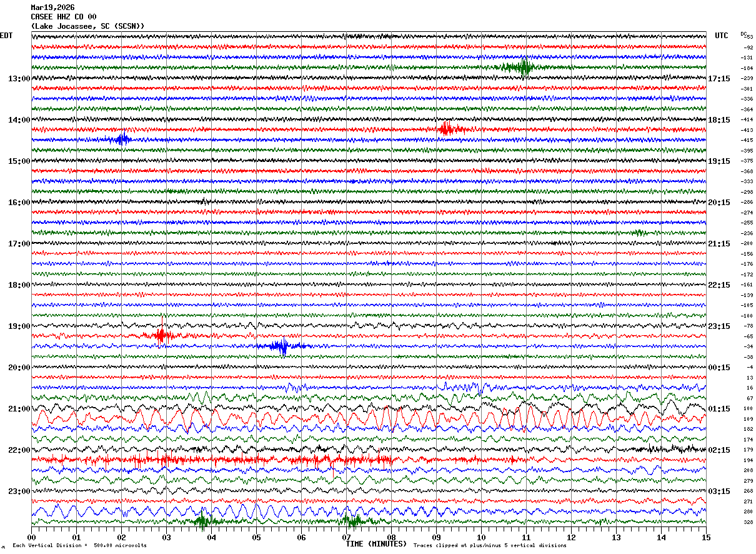Click the DC offset value -414
The image size is (756, 554).
point(747,119)
